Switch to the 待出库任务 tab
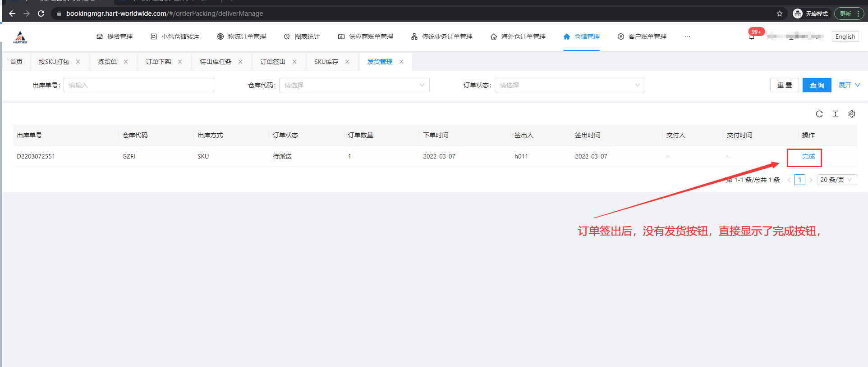The width and height of the screenshot is (868, 367). pyautogui.click(x=215, y=62)
